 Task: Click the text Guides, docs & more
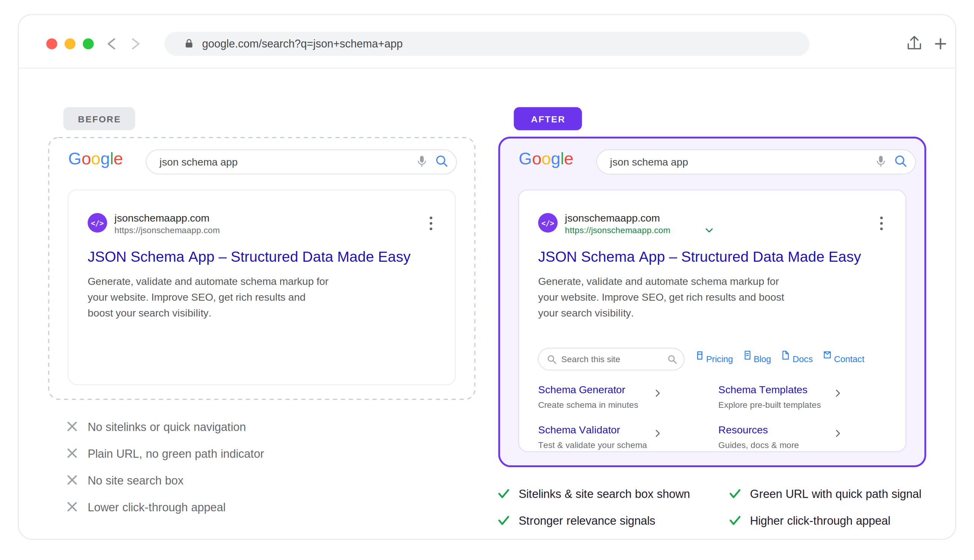(758, 445)
